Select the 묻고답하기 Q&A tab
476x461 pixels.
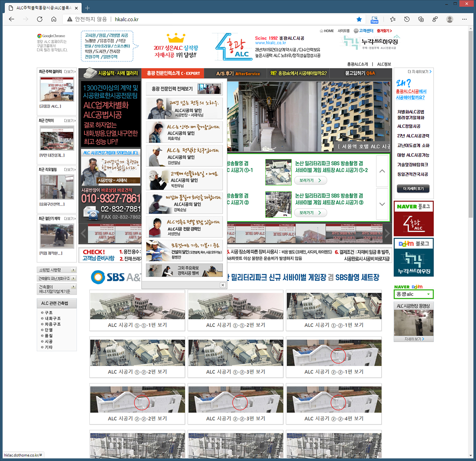pos(359,73)
